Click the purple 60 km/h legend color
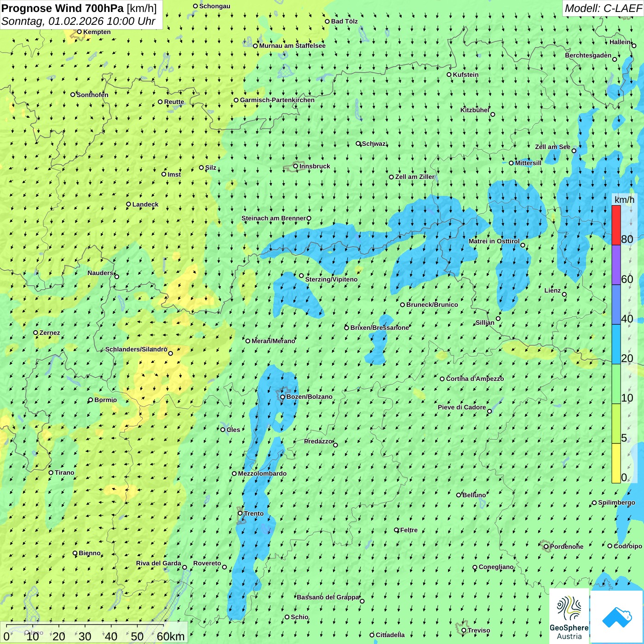Image resolution: width=644 pixels, height=644 pixels. (x=616, y=265)
